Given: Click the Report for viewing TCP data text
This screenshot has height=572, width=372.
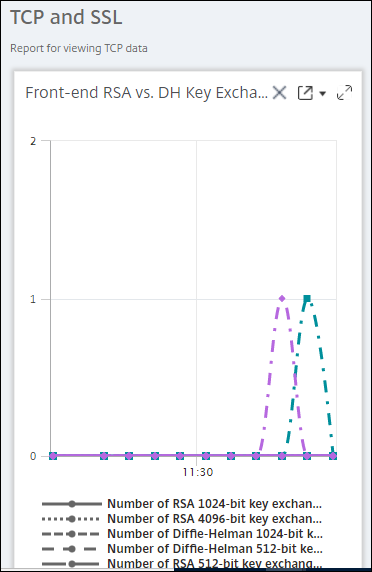Looking at the screenshot, I should [x=79, y=48].
